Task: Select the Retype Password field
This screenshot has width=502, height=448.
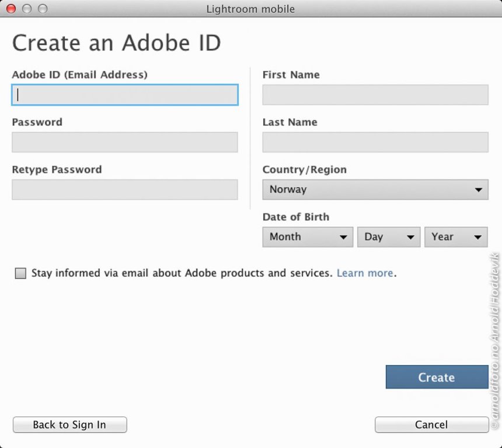Action: 125,190
